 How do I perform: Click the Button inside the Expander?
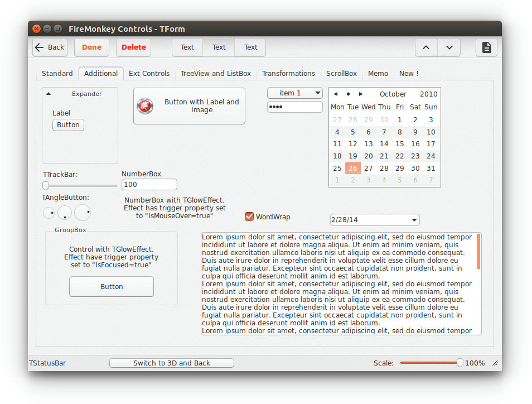68,125
